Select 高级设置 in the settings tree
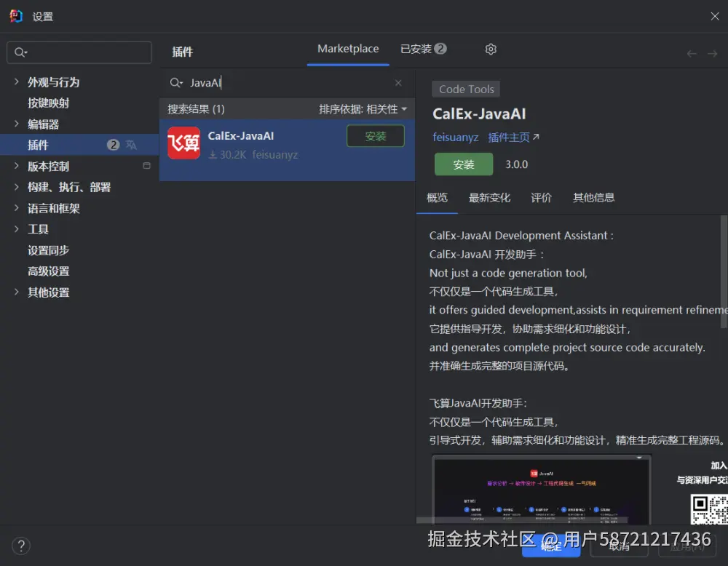Screen dimensions: 728x566 48,271
